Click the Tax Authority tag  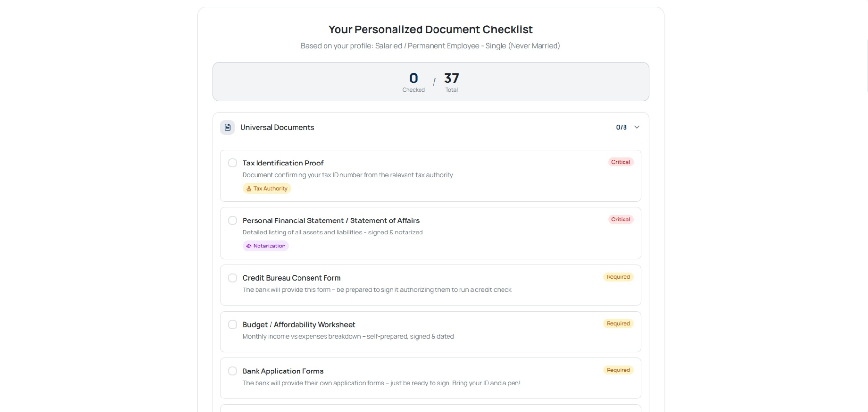[x=267, y=189]
